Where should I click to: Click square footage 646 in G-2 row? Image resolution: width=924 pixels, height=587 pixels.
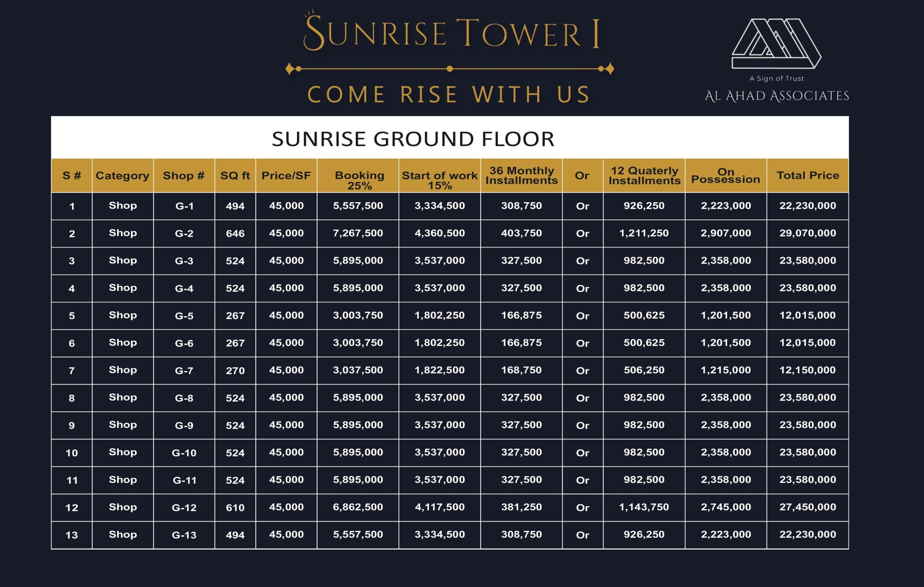(x=235, y=234)
